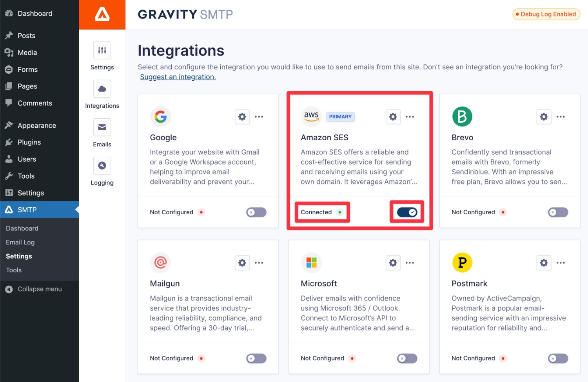Open Email Log submenu item

click(x=20, y=242)
